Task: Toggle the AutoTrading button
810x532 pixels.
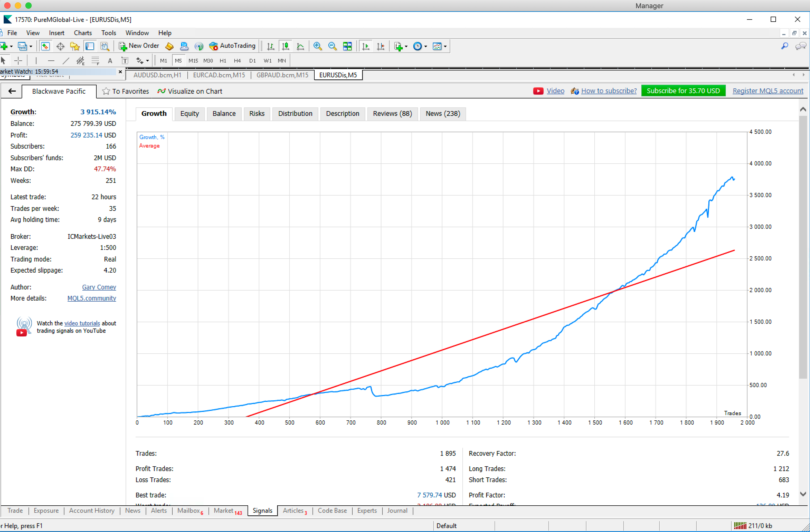Action: (x=233, y=46)
